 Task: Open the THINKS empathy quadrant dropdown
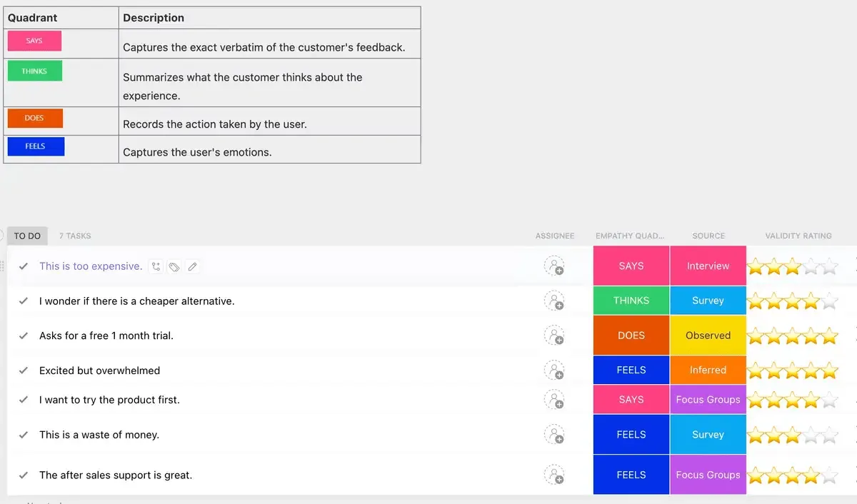click(x=631, y=301)
